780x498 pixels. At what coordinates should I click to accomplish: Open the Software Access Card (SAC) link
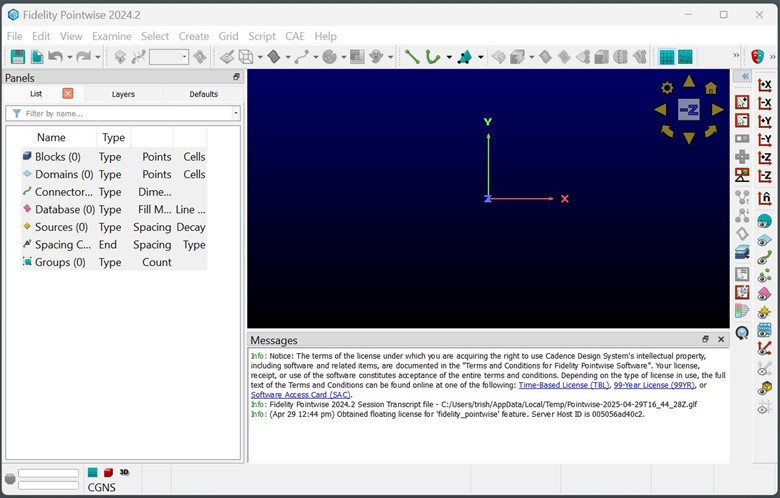coord(301,395)
